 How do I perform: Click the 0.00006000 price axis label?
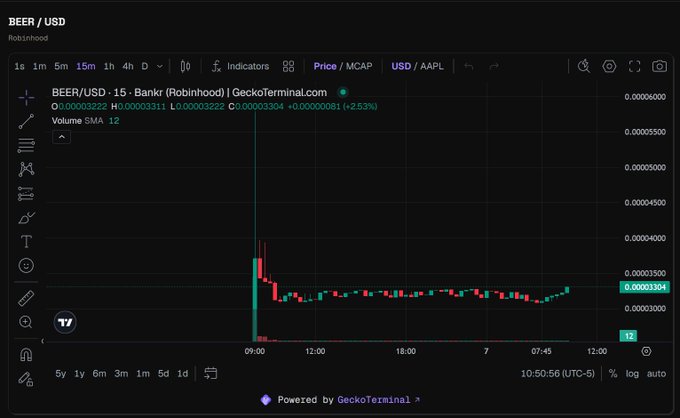(645, 97)
